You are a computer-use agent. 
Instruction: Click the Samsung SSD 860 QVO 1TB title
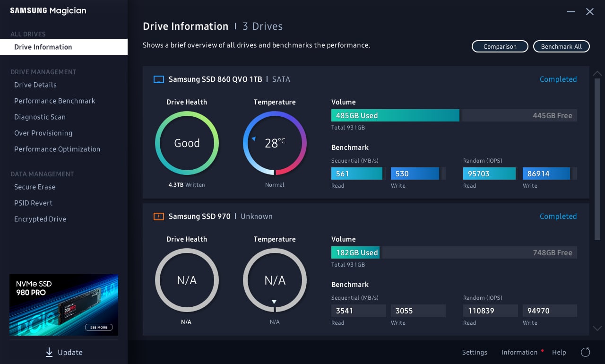tap(215, 79)
